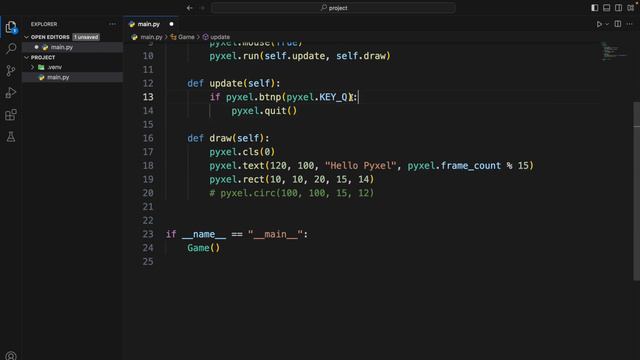Click the code minimap preview
The height and width of the screenshot is (360, 640).
pyautogui.click(x=615, y=52)
